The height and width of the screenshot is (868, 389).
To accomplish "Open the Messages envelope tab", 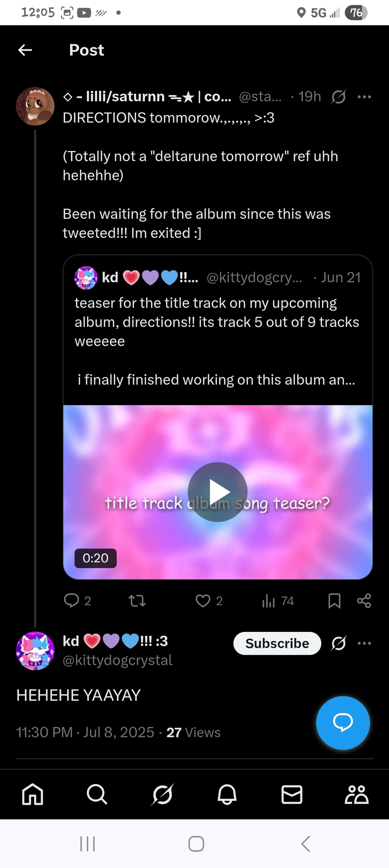I will click(292, 794).
